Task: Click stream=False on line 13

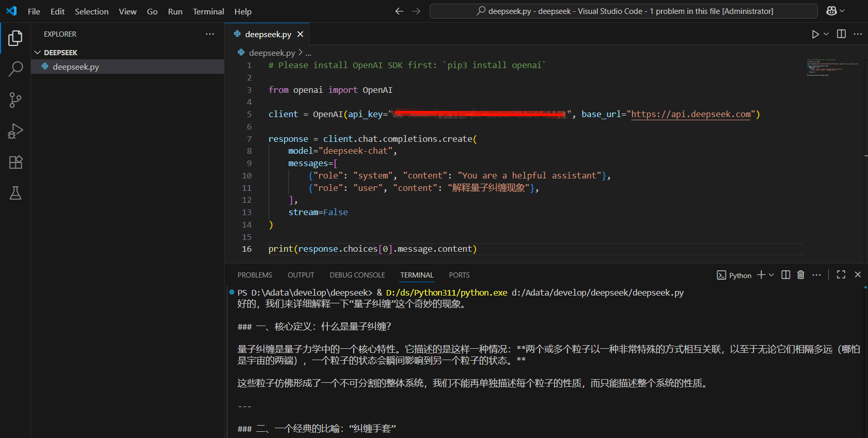Action: (x=318, y=213)
